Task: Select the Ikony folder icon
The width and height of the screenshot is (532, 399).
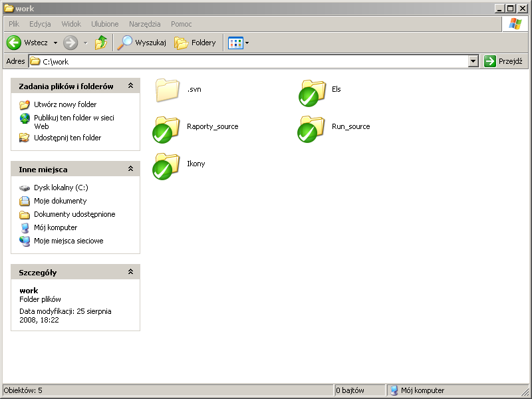Action: pos(166,166)
